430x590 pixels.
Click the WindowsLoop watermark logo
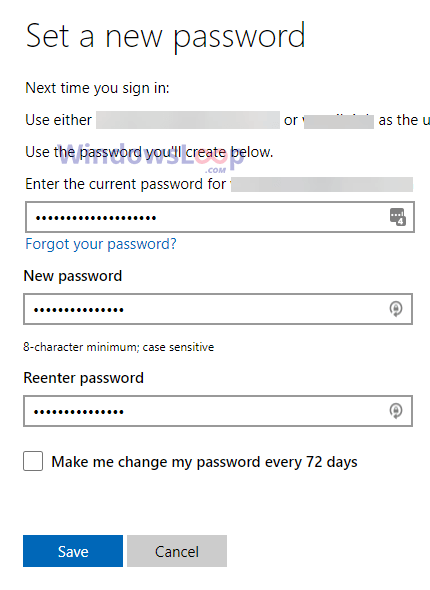pyautogui.click(x=150, y=157)
